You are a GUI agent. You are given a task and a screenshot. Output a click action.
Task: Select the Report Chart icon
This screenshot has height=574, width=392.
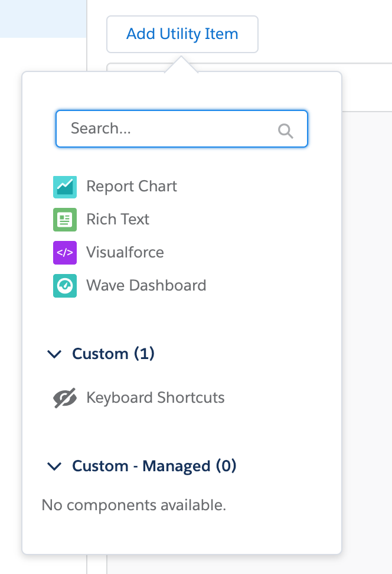tap(65, 187)
